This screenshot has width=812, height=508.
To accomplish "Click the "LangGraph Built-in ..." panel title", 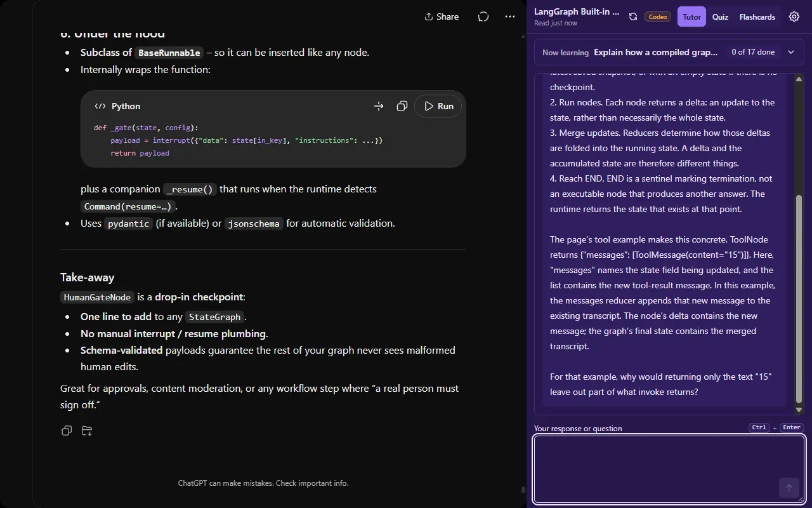I will coord(577,11).
